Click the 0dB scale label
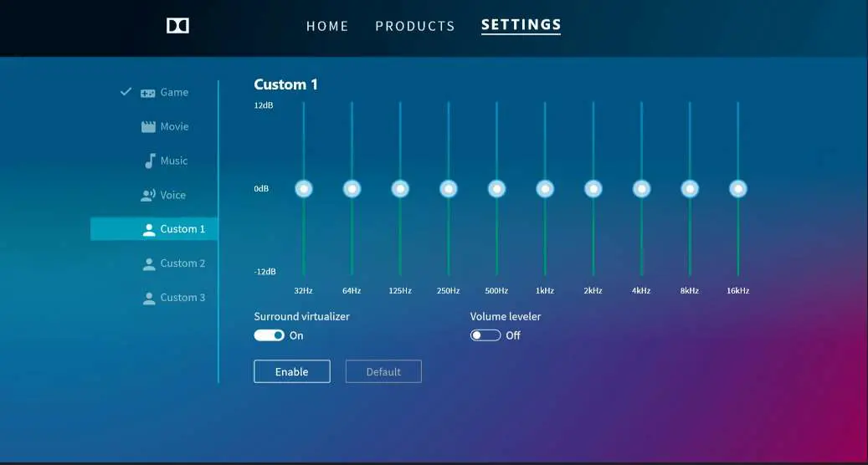 tap(261, 189)
